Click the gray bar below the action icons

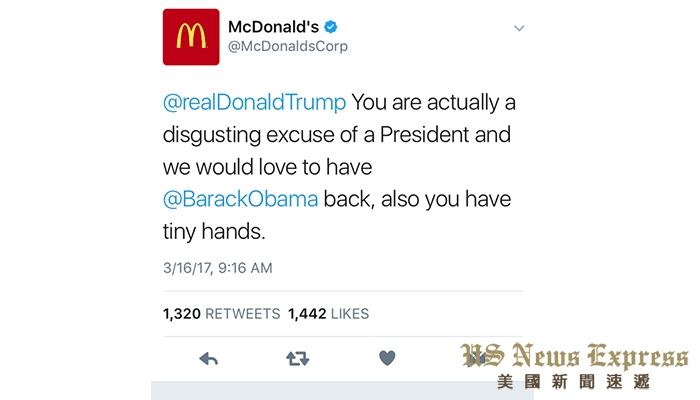(342, 391)
